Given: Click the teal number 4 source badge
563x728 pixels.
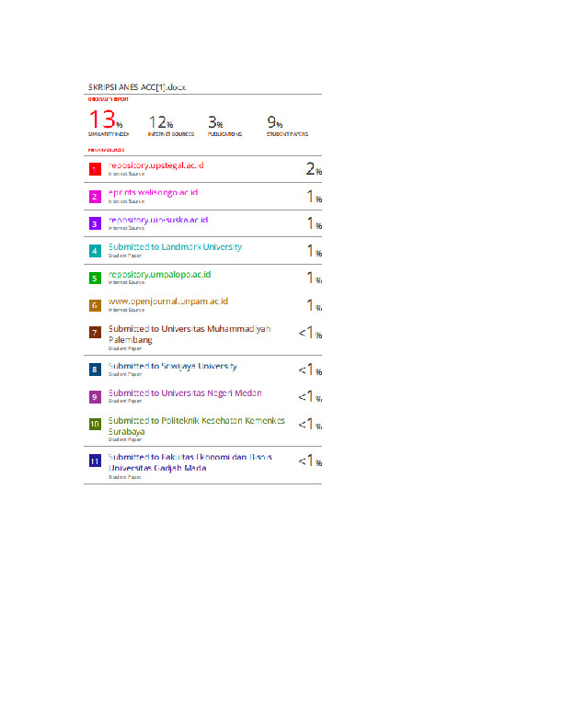Looking at the screenshot, I should click(95, 251).
